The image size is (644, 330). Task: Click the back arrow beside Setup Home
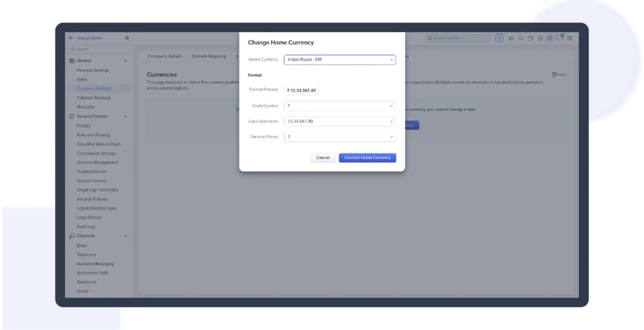(71, 38)
